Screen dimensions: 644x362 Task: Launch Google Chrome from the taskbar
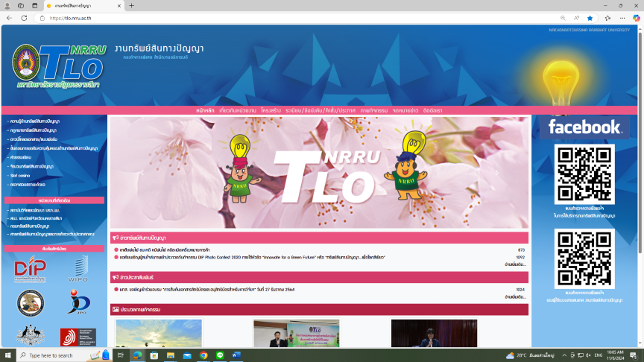click(203, 355)
